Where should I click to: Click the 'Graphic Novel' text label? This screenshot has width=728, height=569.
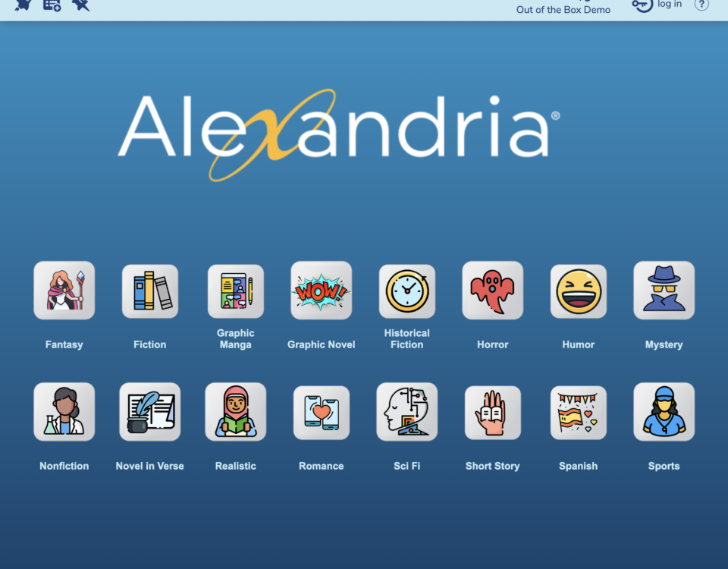coord(322,344)
